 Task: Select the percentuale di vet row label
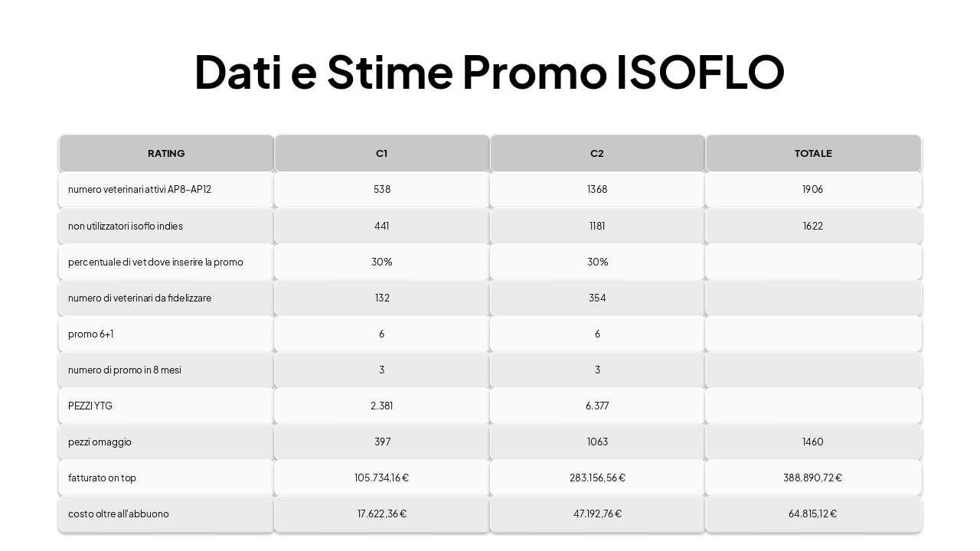pos(155,262)
